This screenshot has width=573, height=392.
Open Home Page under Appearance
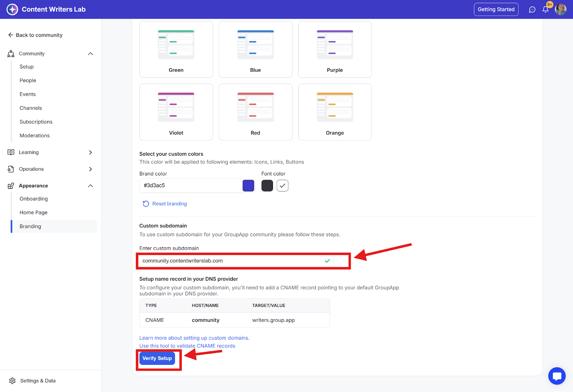(x=34, y=213)
